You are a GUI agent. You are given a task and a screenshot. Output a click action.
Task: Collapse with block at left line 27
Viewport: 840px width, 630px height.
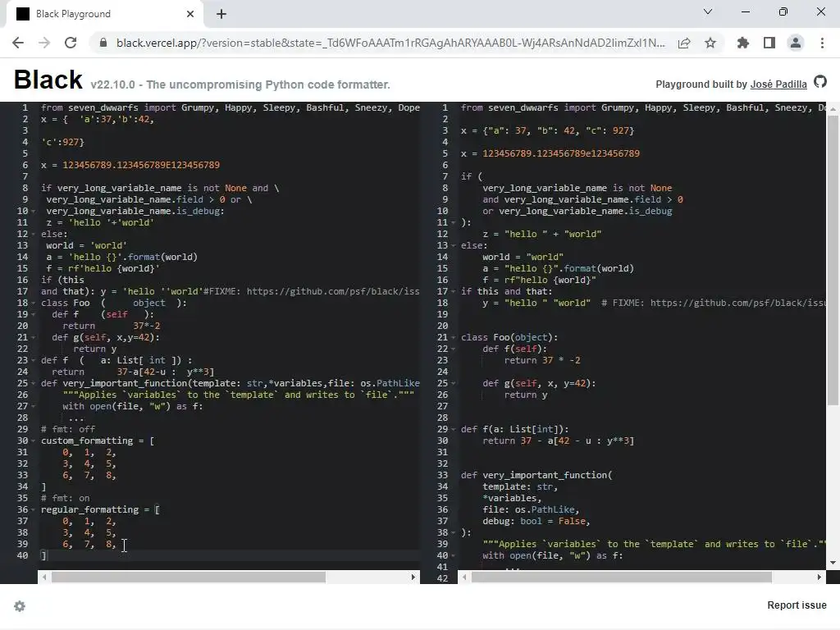33,406
